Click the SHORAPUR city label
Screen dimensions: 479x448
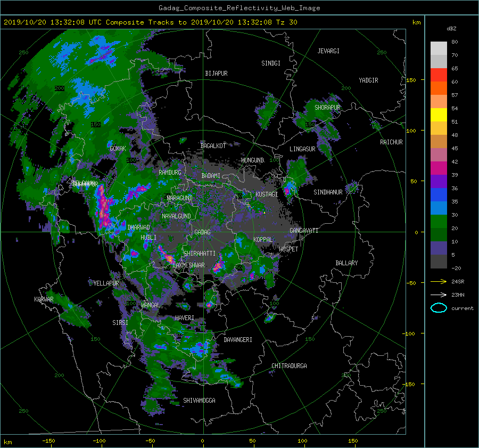pyautogui.click(x=327, y=108)
